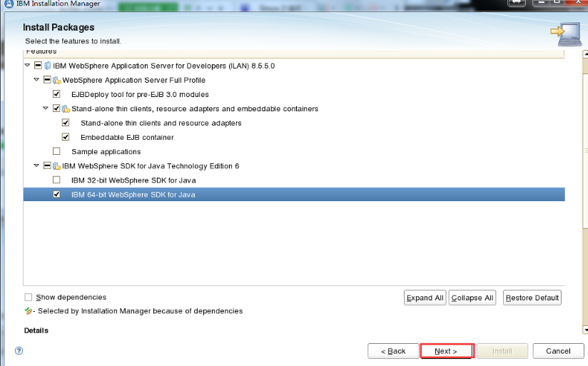Select 'Embeddable EJB container' row text

[127, 137]
